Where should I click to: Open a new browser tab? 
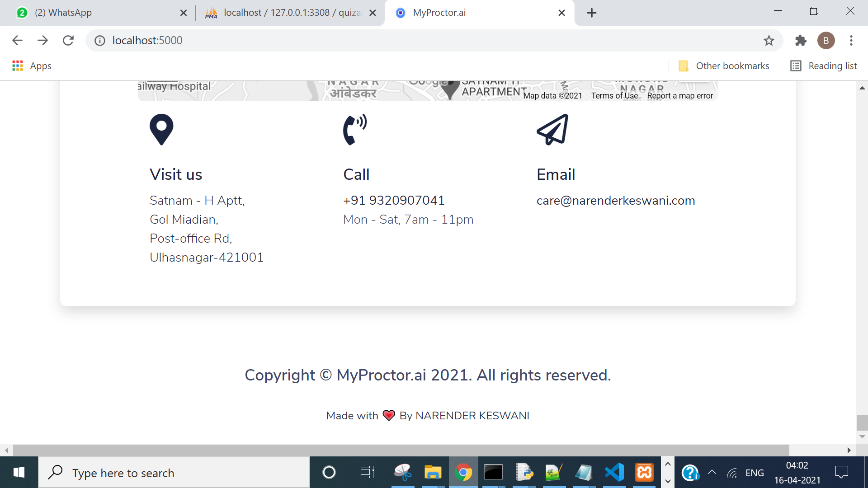591,13
